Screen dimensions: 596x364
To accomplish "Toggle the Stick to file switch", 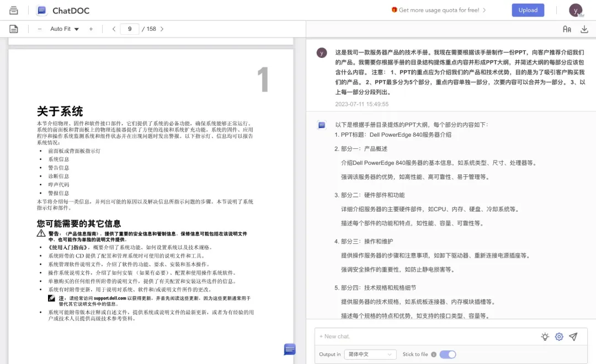I will pyautogui.click(x=448, y=355).
